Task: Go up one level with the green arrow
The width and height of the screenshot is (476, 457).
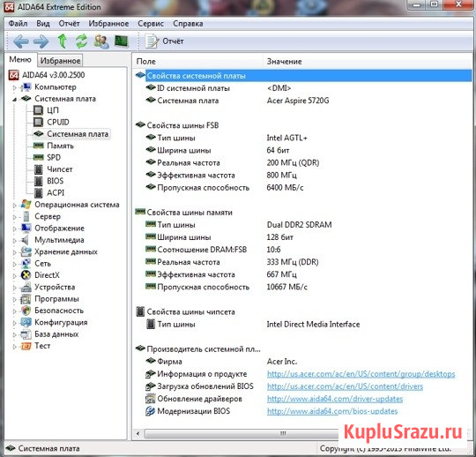Action: pyautogui.click(x=63, y=41)
